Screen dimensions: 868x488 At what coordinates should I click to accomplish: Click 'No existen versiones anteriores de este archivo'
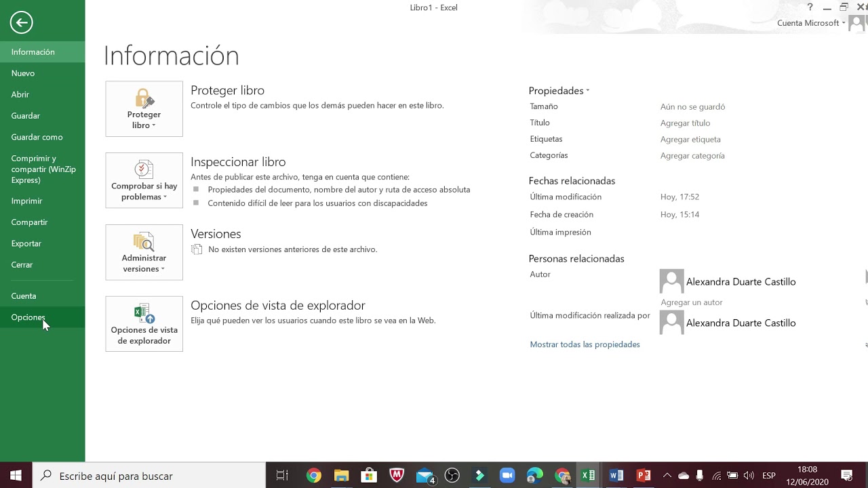pyautogui.click(x=292, y=249)
